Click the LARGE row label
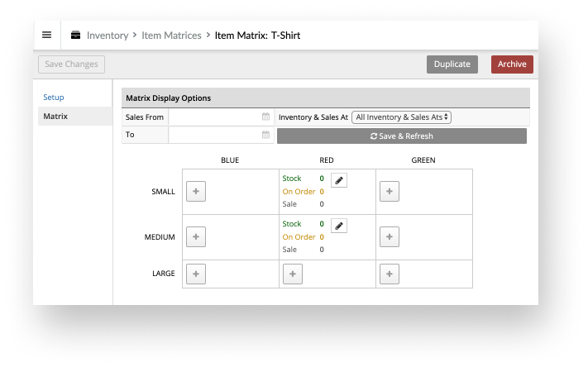 (x=164, y=274)
